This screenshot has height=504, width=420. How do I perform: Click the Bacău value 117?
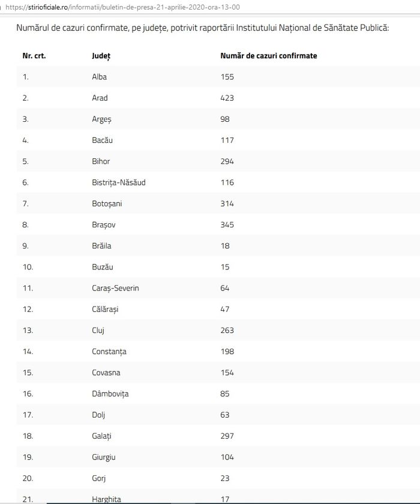pyautogui.click(x=227, y=140)
